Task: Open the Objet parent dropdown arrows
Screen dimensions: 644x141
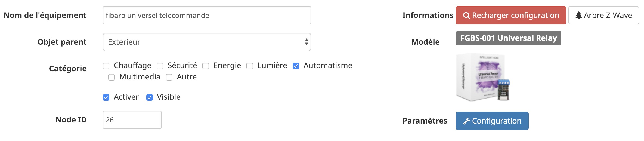Action: pyautogui.click(x=306, y=42)
